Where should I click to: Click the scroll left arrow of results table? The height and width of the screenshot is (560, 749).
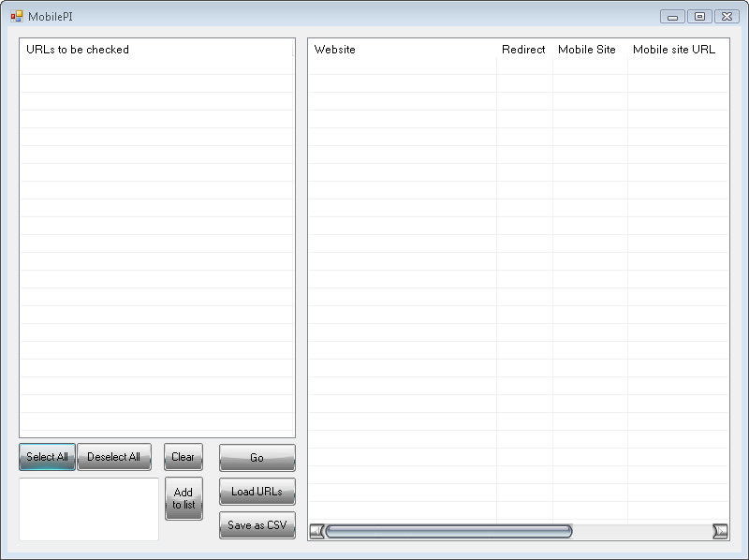tap(316, 531)
